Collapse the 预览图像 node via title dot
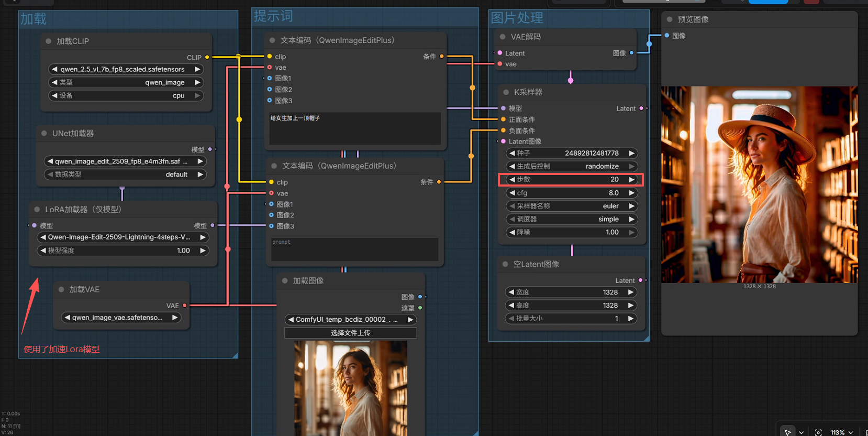Screen dimensions: 868x436 (670, 19)
